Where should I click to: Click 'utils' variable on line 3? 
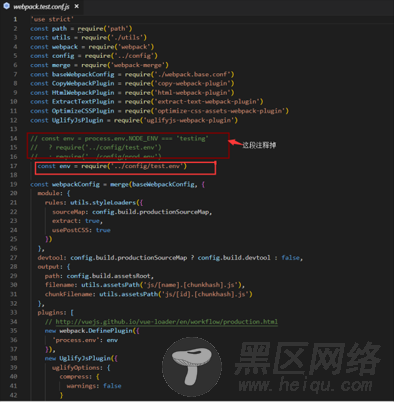[x=61, y=38]
